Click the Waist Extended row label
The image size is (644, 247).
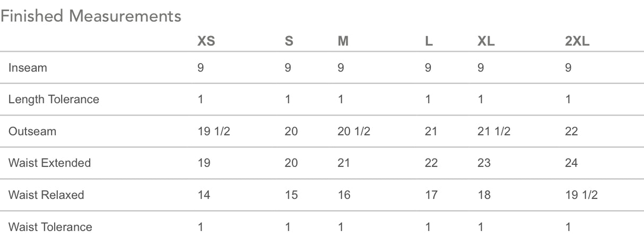coord(49,163)
